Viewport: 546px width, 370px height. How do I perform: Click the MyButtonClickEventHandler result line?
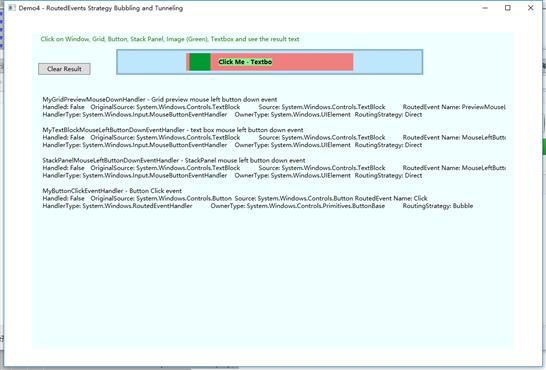[112, 191]
